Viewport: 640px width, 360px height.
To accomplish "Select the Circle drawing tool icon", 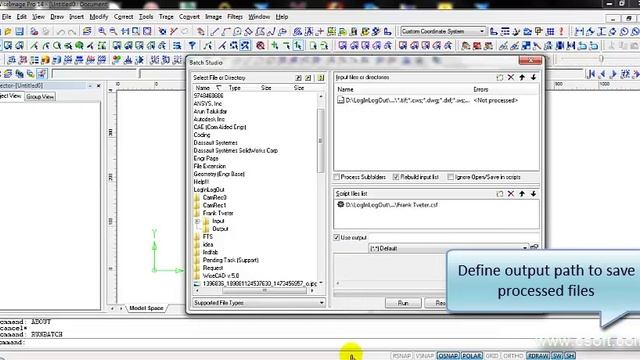I will (x=237, y=31).
